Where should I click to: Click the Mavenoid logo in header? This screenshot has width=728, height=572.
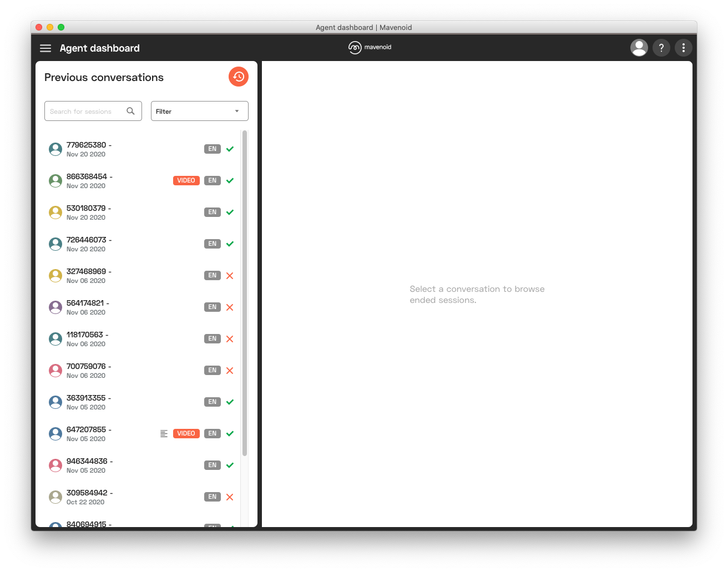coord(370,48)
